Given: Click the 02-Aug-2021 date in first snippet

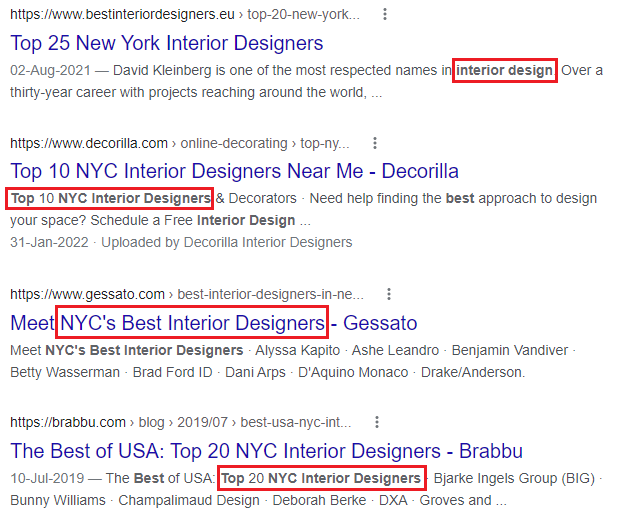Looking at the screenshot, I should coord(51,71).
